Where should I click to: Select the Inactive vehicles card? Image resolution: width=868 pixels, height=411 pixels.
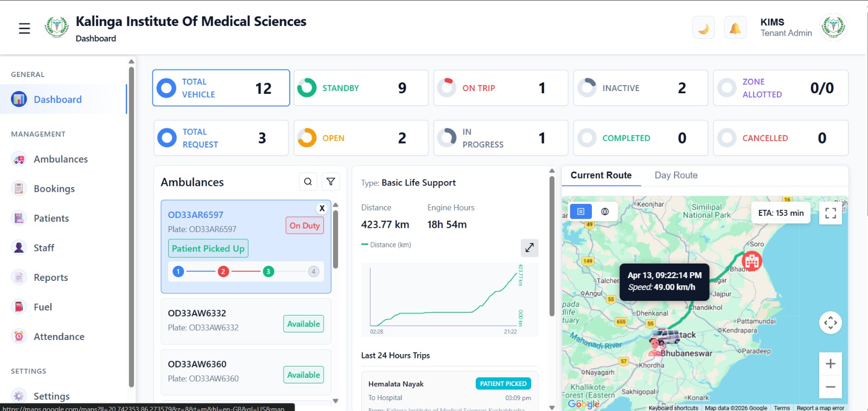(x=641, y=88)
